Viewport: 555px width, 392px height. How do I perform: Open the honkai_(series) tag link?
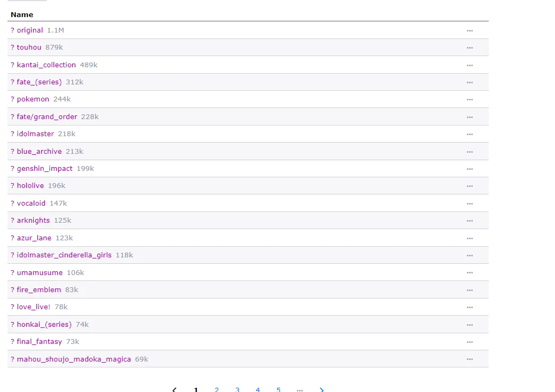[x=44, y=325]
